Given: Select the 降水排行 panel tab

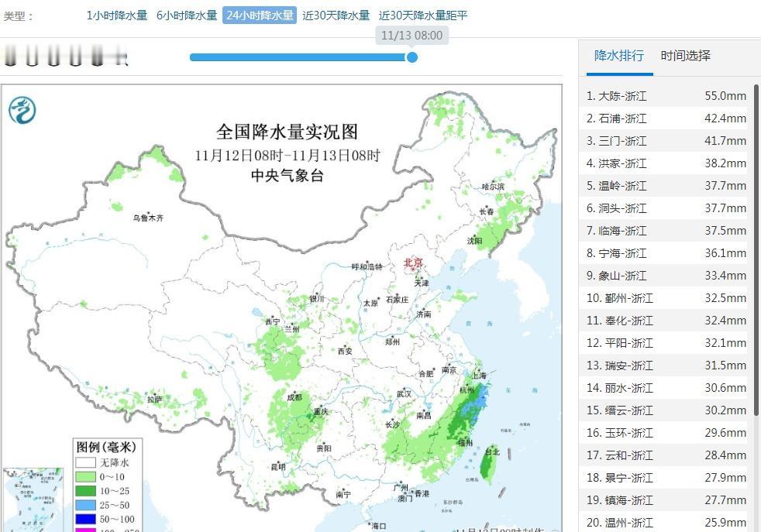Looking at the screenshot, I should (621, 56).
